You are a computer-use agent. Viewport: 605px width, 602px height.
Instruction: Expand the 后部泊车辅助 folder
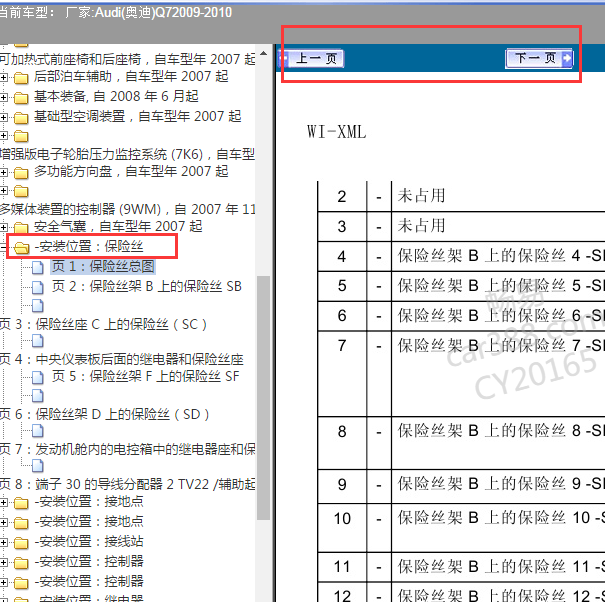3,78
